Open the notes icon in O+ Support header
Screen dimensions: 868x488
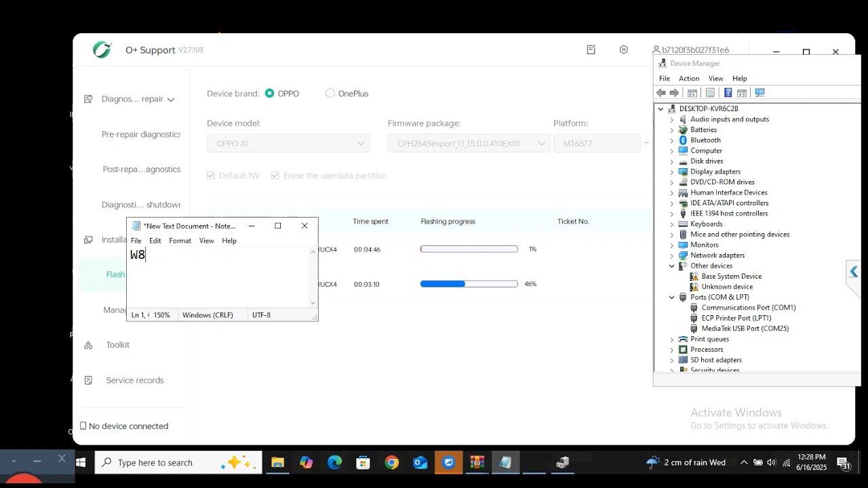[591, 49]
